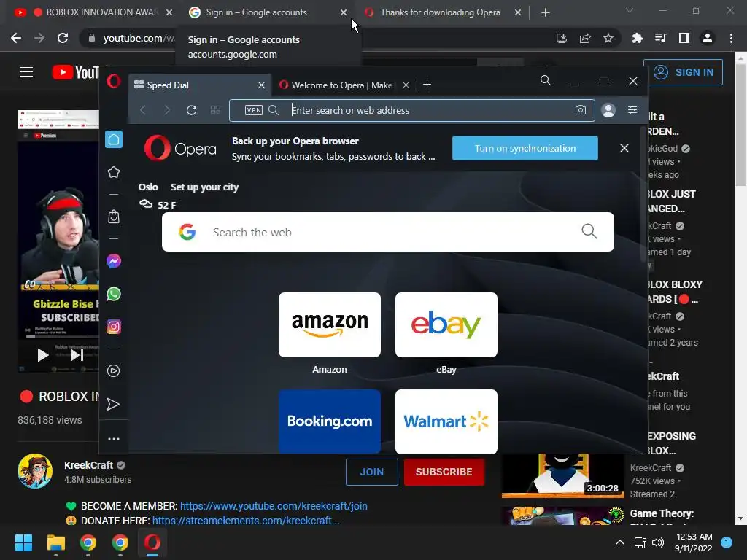Open Windows Start menu
The height and width of the screenshot is (560, 747).
pyautogui.click(x=23, y=542)
